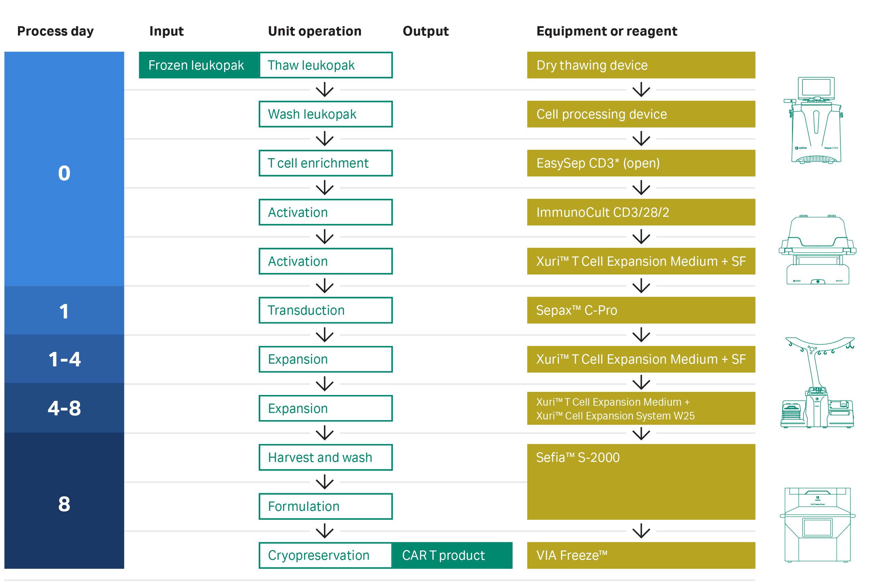879x588 pixels.
Task: Select the Transduction unit operation box
Action: (x=325, y=310)
